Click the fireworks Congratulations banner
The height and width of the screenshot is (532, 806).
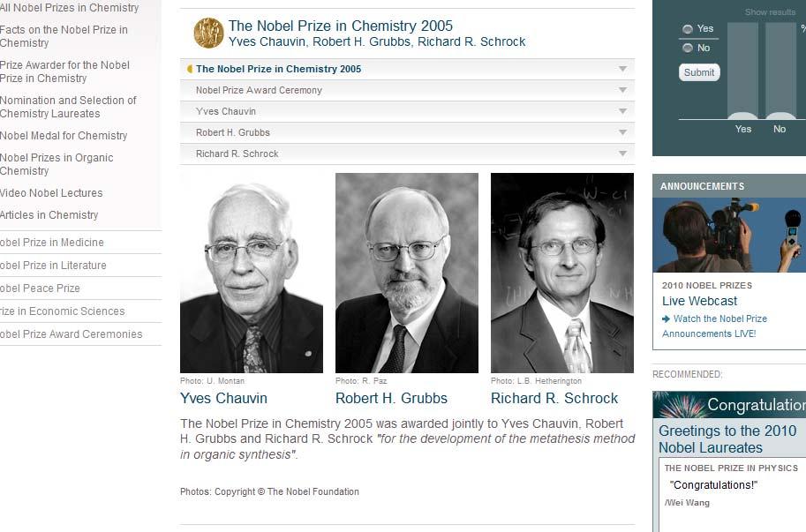(729, 405)
